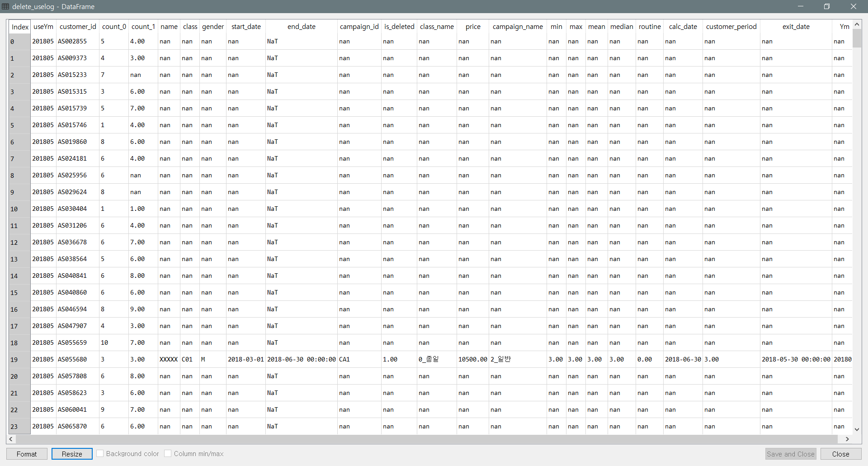Click customer_id cell AS015233

pyautogui.click(x=77, y=75)
